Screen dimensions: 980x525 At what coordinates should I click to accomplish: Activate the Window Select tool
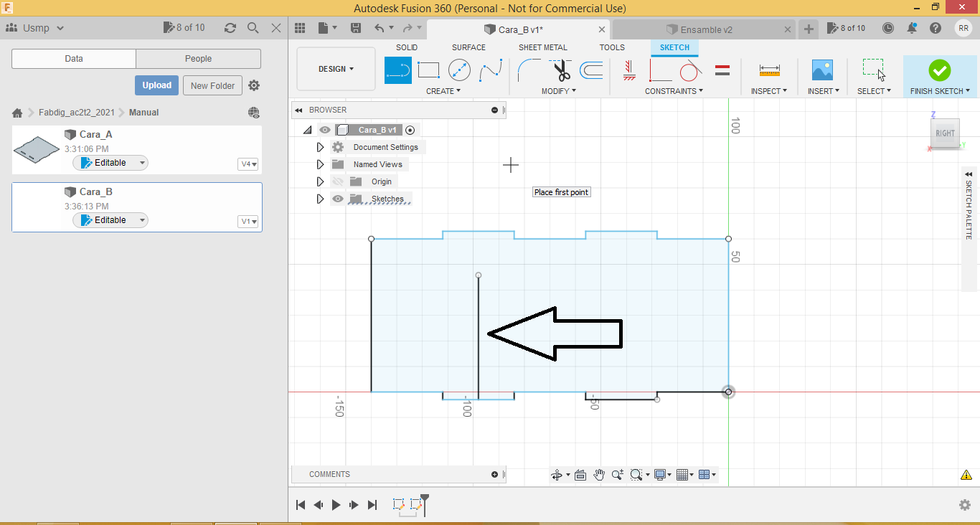click(x=873, y=70)
